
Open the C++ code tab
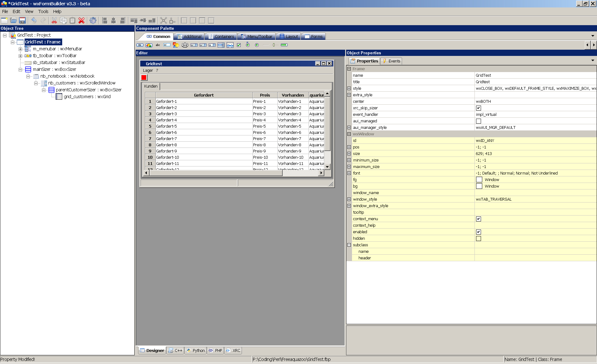pos(175,350)
